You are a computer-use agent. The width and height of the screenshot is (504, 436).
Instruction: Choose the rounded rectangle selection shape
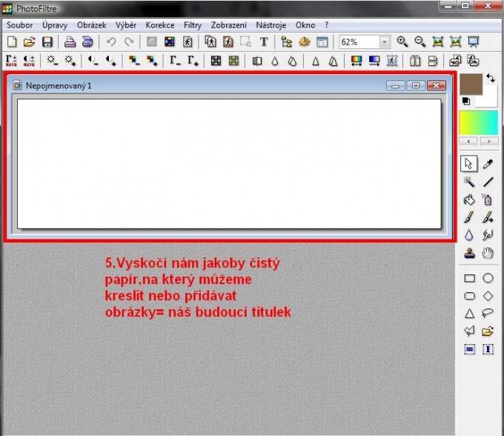tap(469, 296)
